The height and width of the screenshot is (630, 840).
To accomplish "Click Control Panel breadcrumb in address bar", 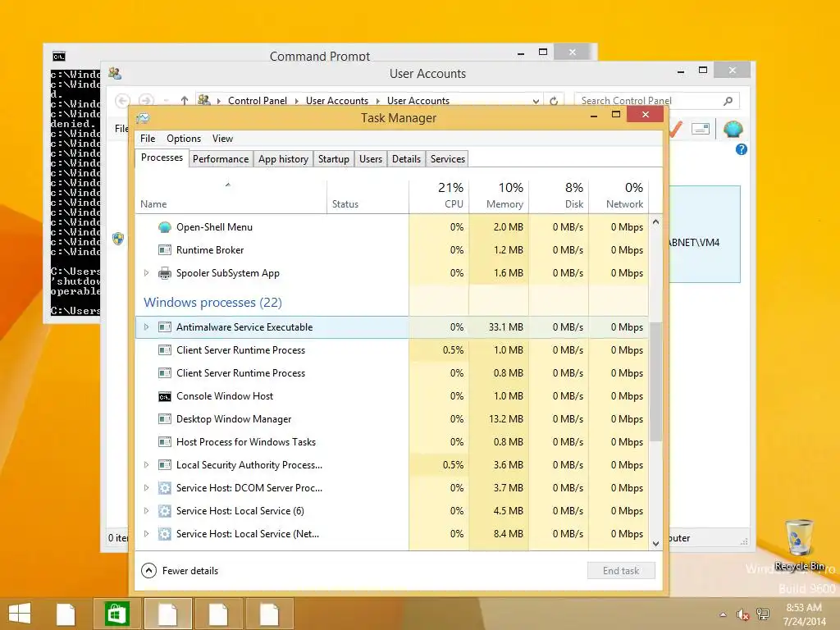I will [257, 101].
